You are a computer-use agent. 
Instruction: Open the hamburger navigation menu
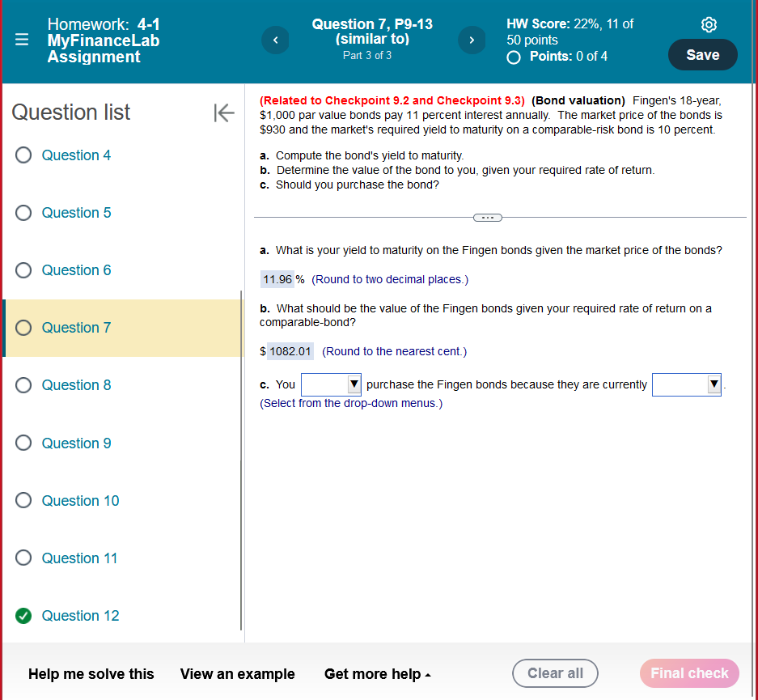click(20, 38)
